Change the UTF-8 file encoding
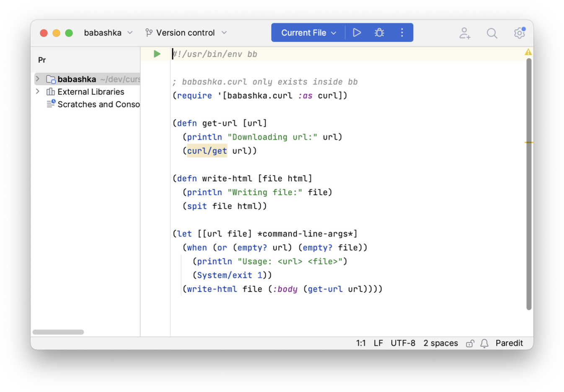The width and height of the screenshot is (564, 392). click(403, 343)
